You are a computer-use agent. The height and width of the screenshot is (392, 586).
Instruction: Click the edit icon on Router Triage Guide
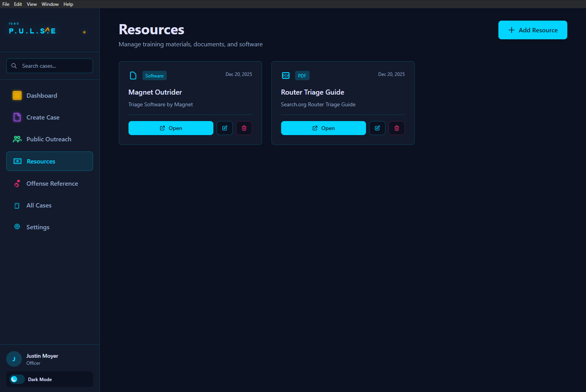click(377, 128)
